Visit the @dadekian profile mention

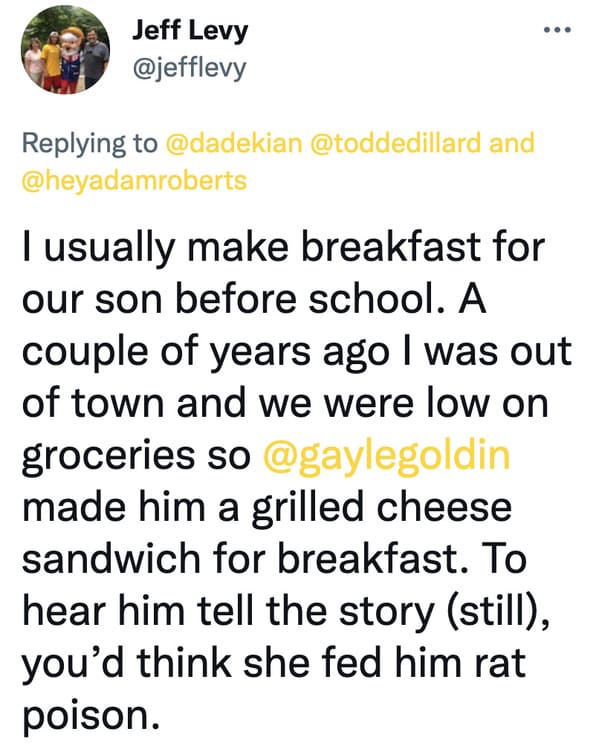(x=234, y=143)
